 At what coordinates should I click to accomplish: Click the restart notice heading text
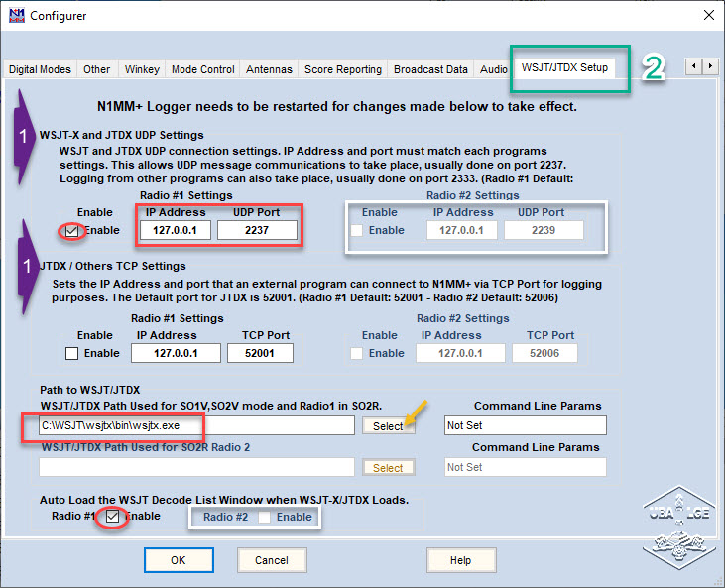(337, 107)
